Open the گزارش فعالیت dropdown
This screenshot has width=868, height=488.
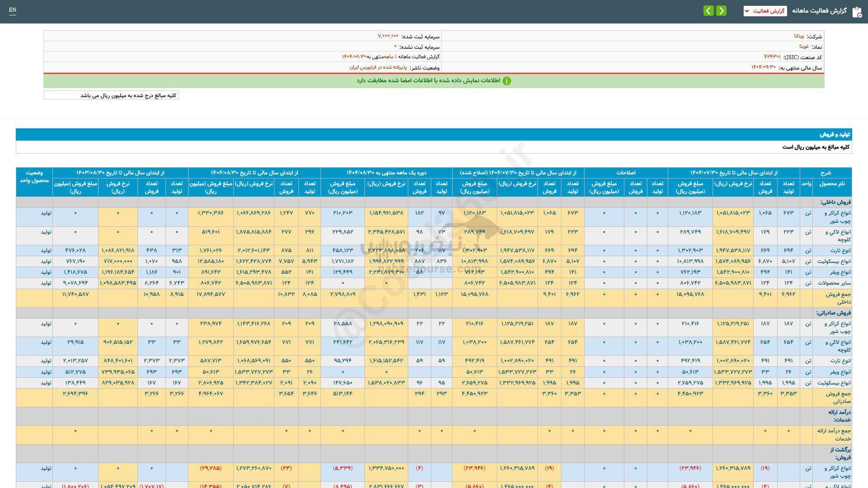(765, 11)
